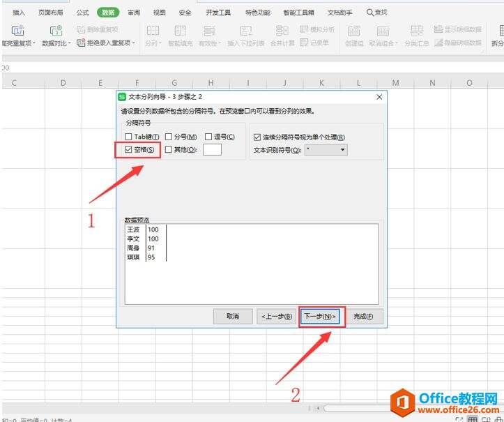Click the 取消 cancel button

[x=233, y=317]
